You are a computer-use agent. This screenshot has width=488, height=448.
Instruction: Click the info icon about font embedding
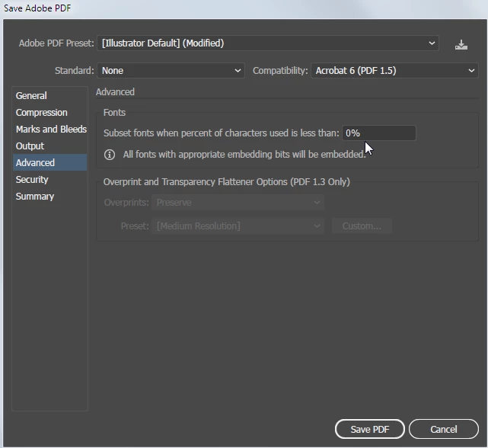click(x=109, y=155)
